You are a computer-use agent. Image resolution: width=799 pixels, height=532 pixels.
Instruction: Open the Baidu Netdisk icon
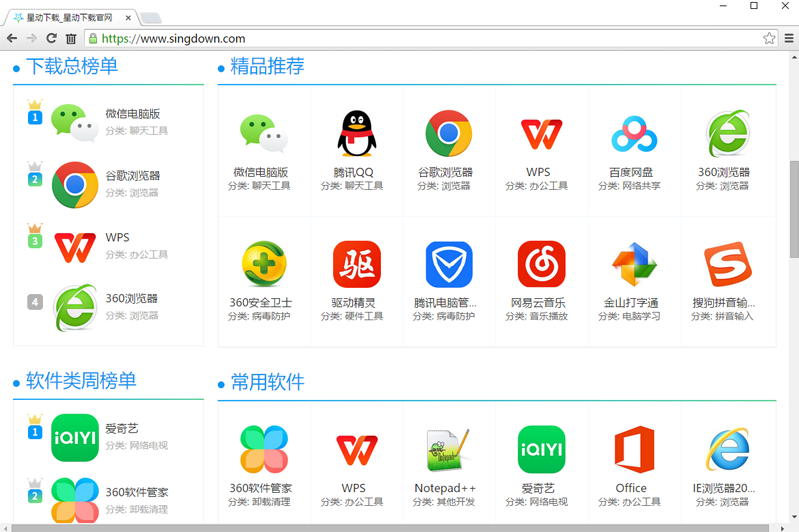pyautogui.click(x=631, y=134)
